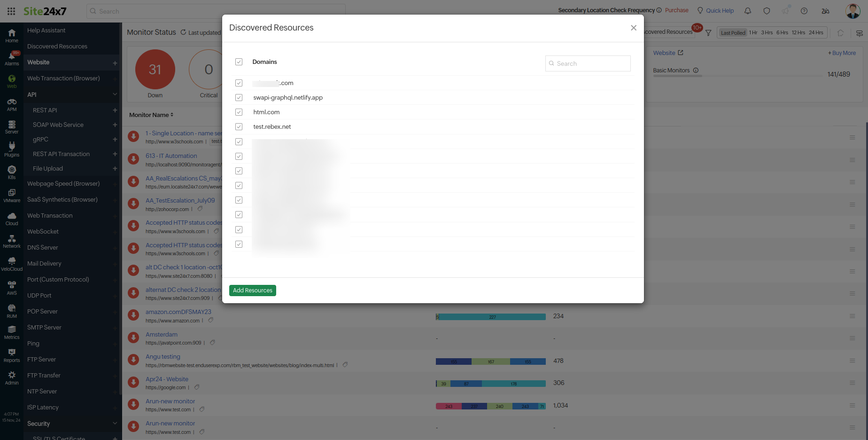Uncheck the html.com domain checkbox

tap(239, 112)
